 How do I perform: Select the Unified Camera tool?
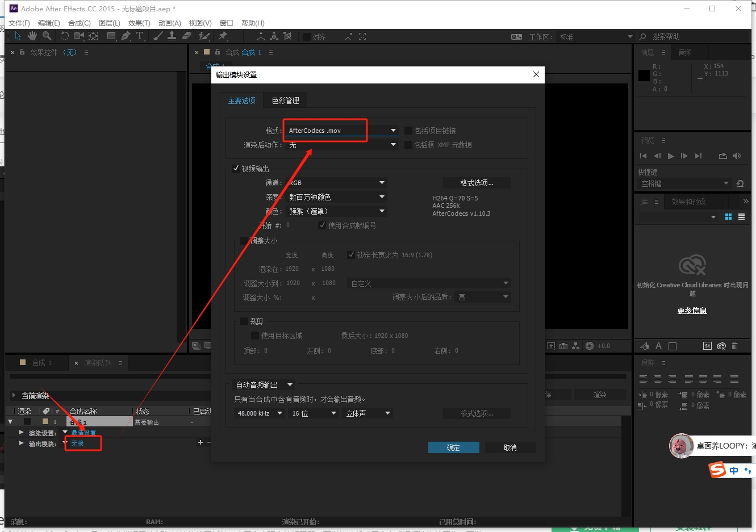79,36
